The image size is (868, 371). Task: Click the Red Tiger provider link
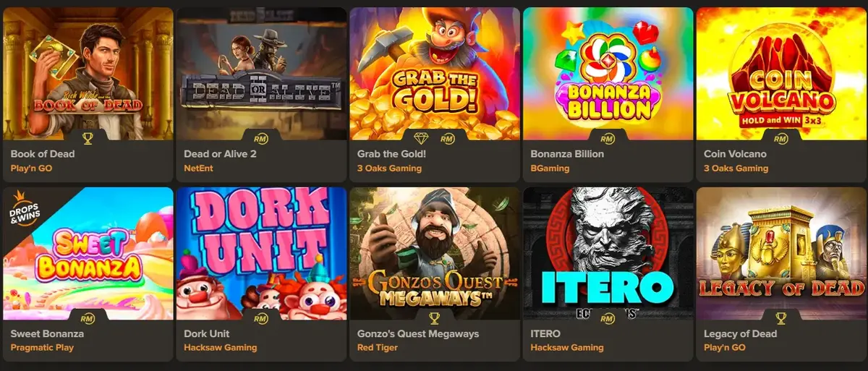tap(377, 348)
